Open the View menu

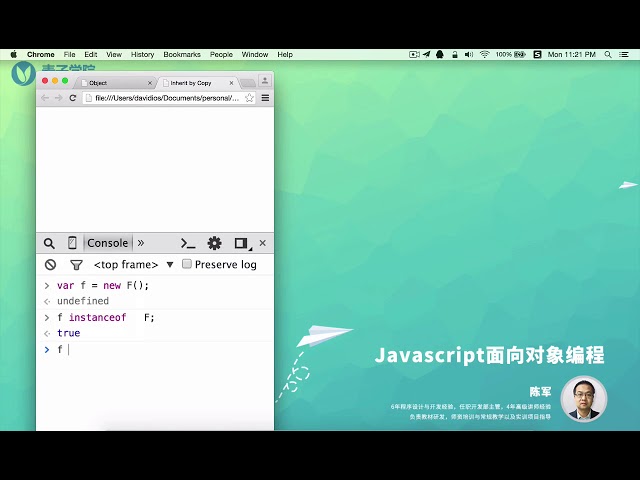[x=114, y=54]
